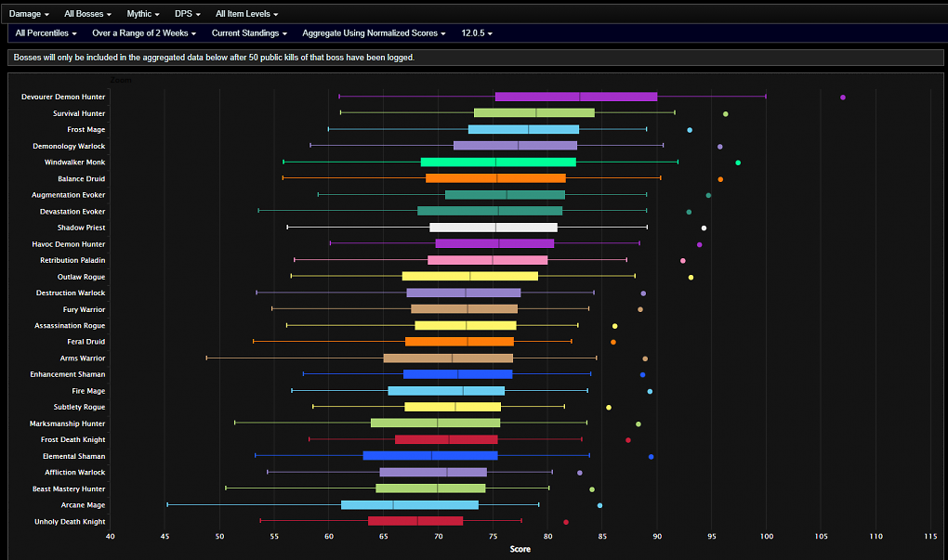Select the Arcane Mage class label

pyautogui.click(x=83, y=505)
